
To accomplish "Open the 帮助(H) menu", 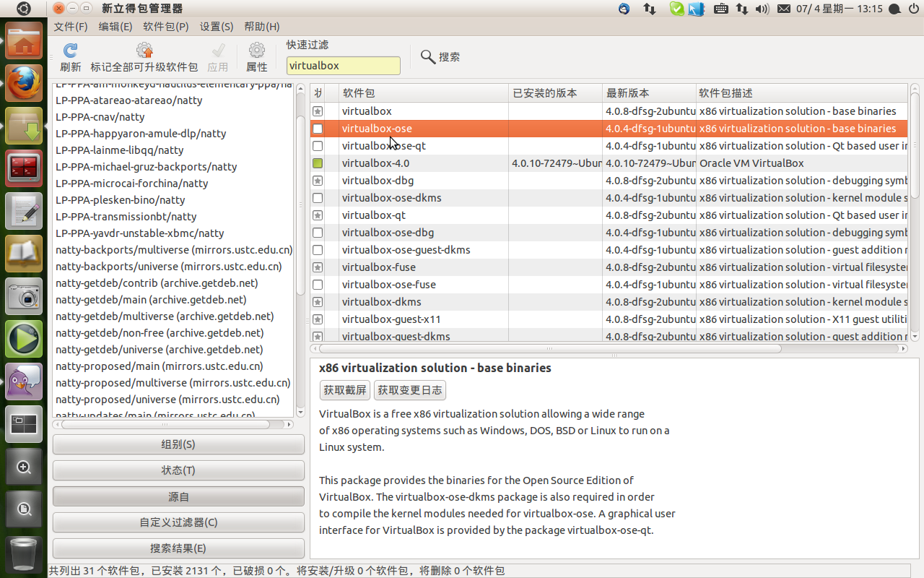I will (262, 27).
